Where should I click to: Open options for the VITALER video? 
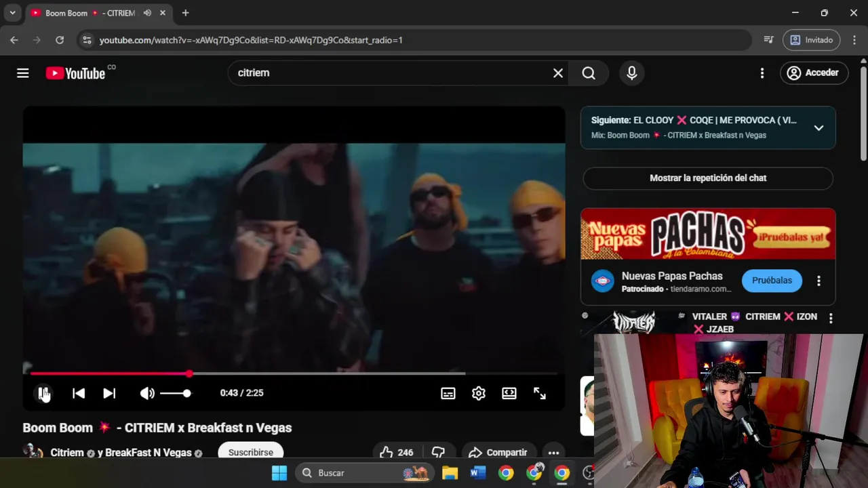point(831,318)
